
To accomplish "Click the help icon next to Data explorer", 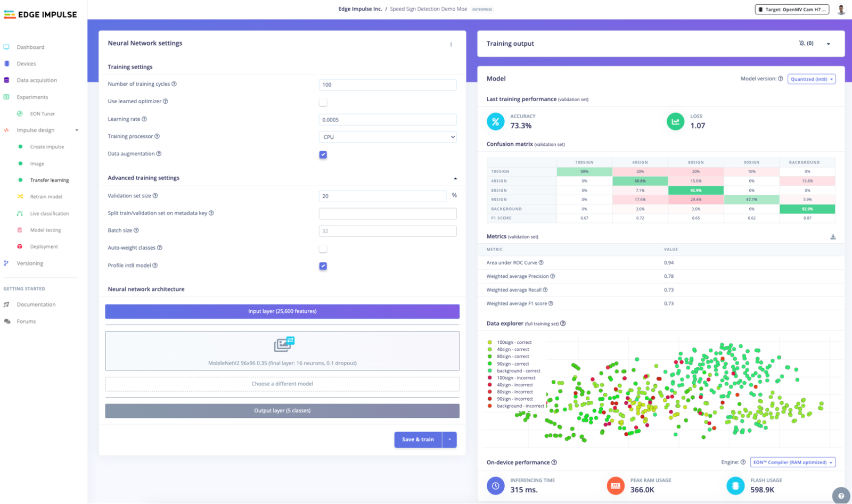I will click(x=563, y=324).
